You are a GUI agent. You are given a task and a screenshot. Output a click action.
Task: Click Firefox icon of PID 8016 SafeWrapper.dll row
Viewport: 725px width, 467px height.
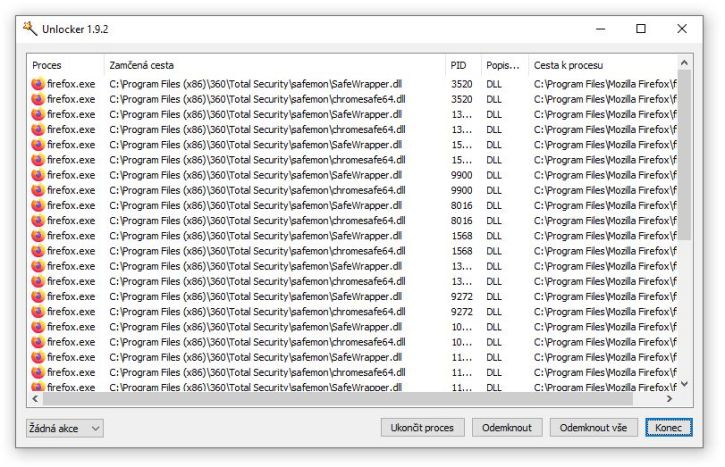click(38, 205)
